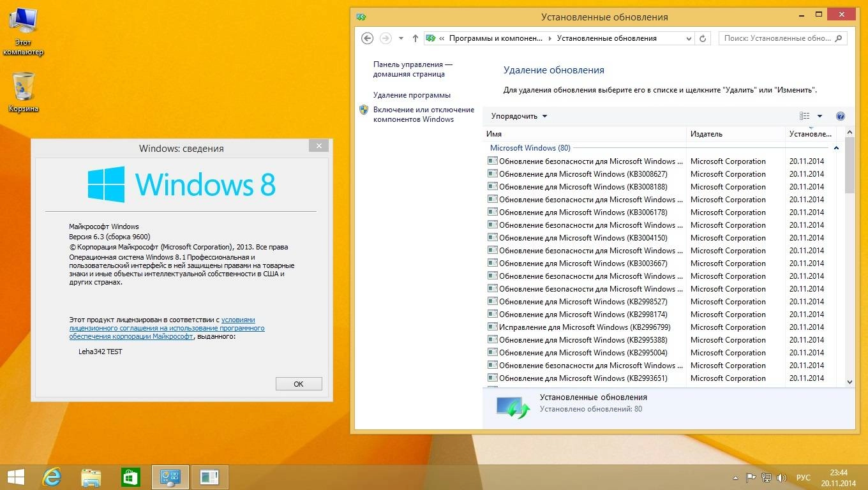Launch Internet Explorer from taskbar
Viewport: 868px width, 490px height.
coord(52,477)
